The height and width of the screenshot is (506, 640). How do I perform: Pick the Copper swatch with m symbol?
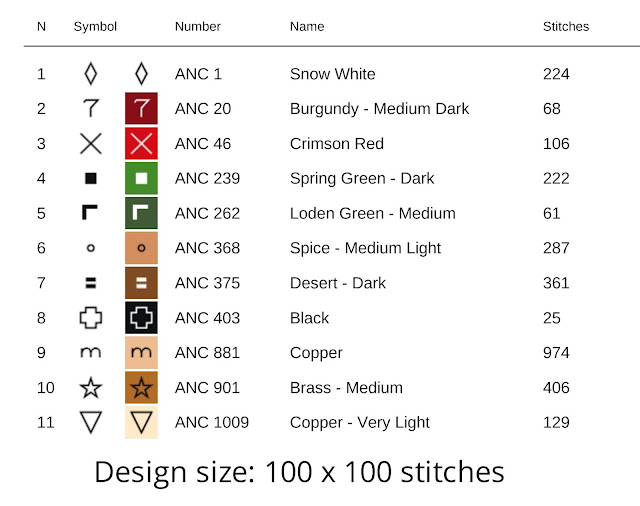click(x=141, y=353)
